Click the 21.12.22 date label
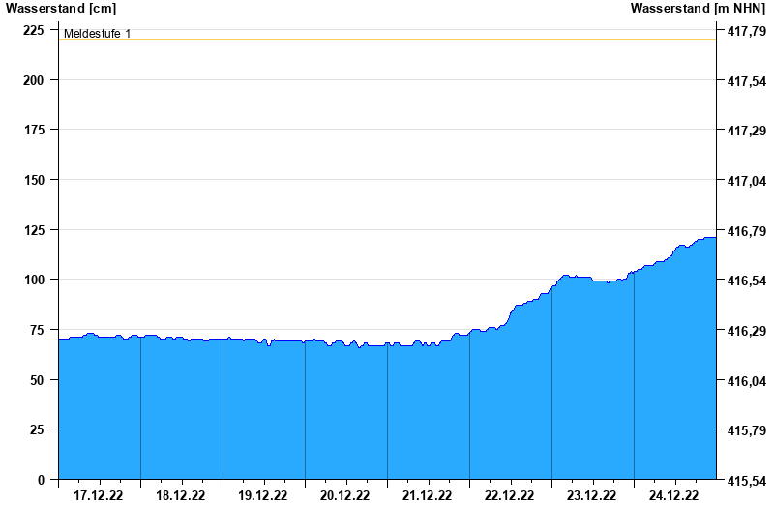 (428, 496)
